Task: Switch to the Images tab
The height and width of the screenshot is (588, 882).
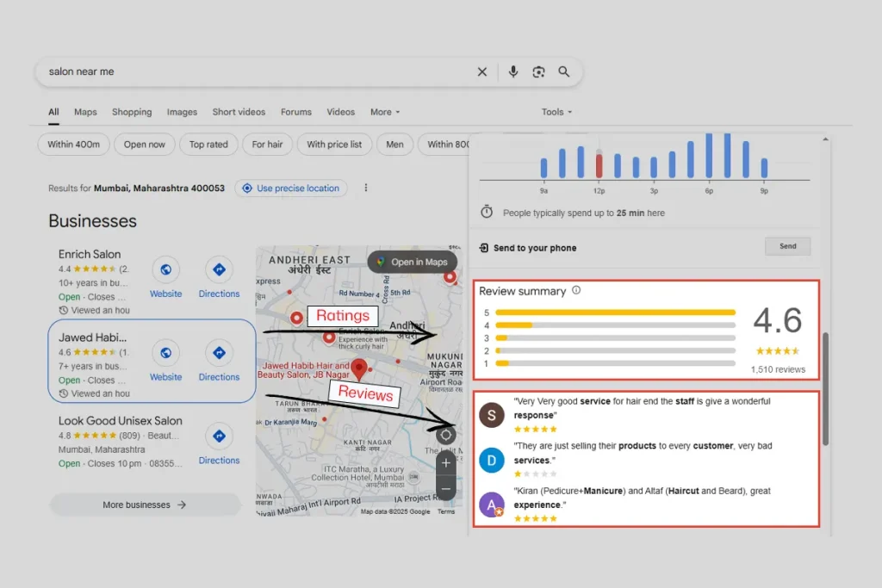Action: point(182,112)
